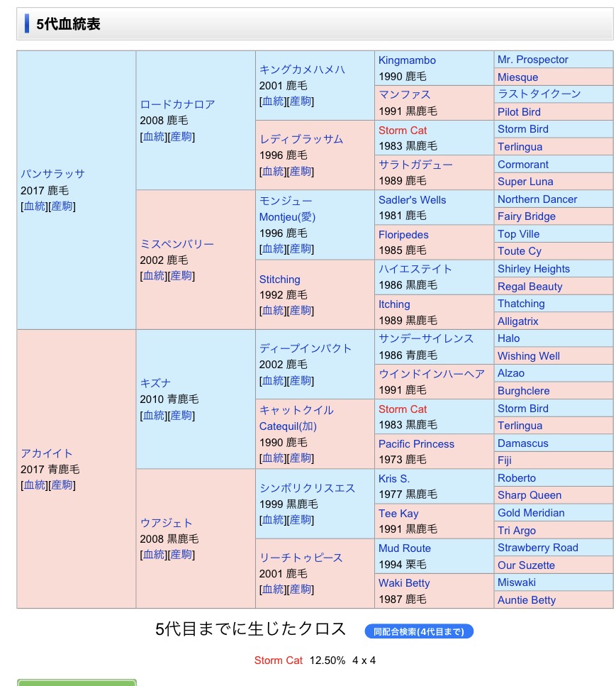Open the パンサラッサ horse link
This screenshot has height=686, width=616.
point(52,174)
